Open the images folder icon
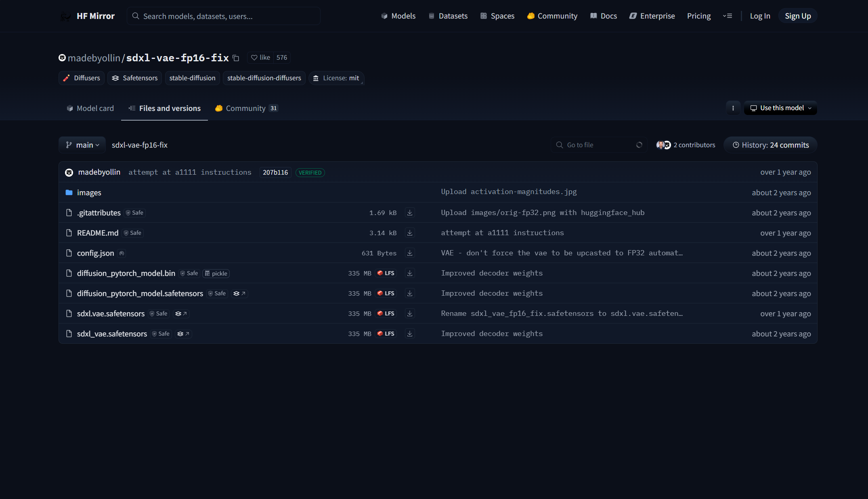868x499 pixels. (69, 192)
